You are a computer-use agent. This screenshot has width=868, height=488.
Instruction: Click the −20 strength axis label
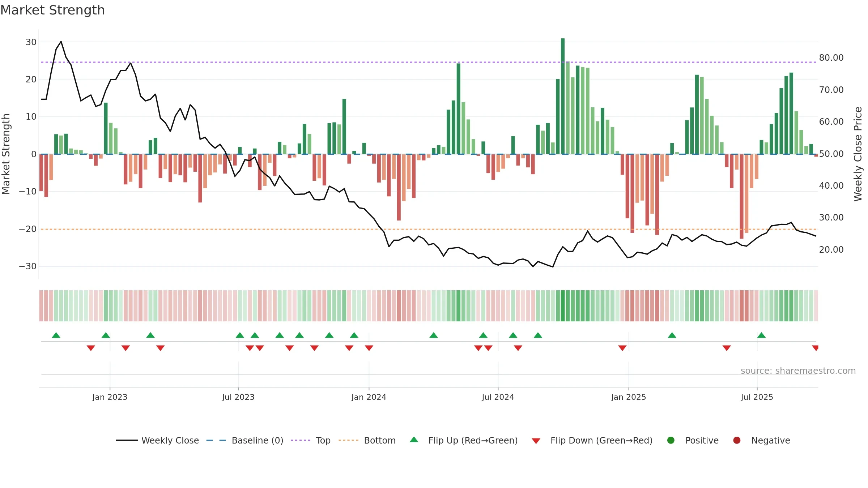28,229
